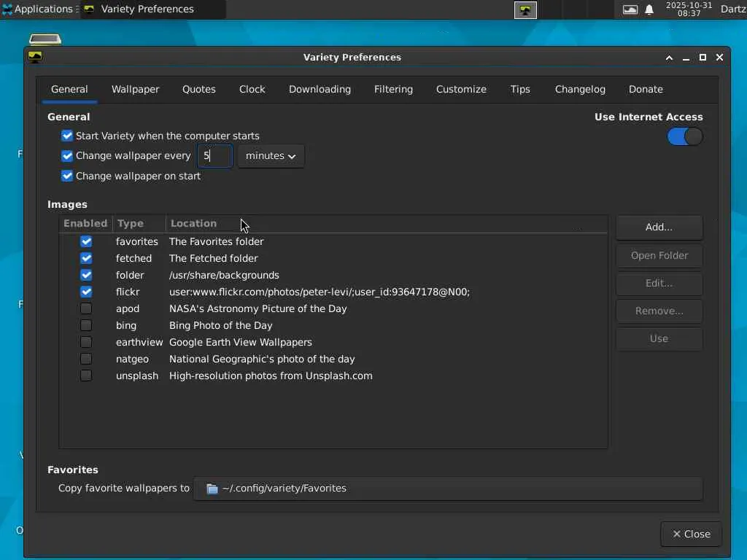Screen dimensions: 747x560
Task: Enable the Bing Photo of the Day checkbox
Action: click(86, 325)
